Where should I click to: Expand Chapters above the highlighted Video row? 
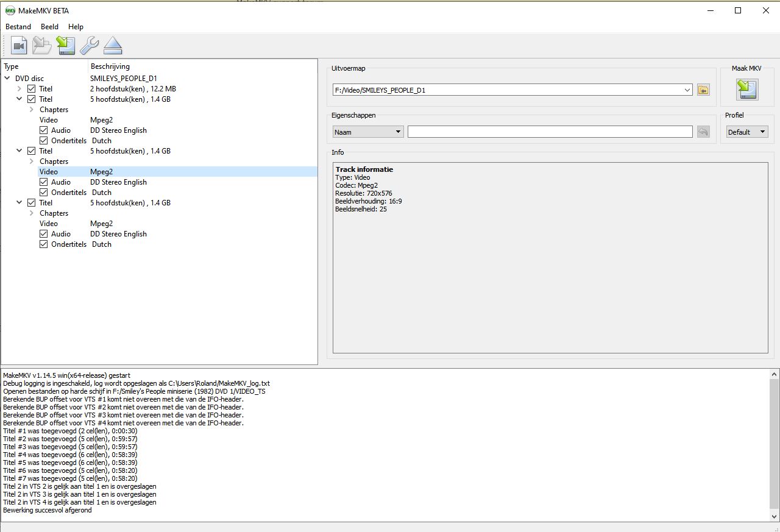tap(32, 161)
